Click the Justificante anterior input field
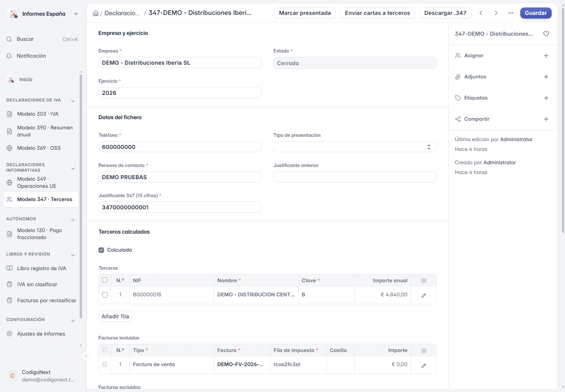Image resolution: width=565 pixels, height=392 pixels. [x=355, y=177]
